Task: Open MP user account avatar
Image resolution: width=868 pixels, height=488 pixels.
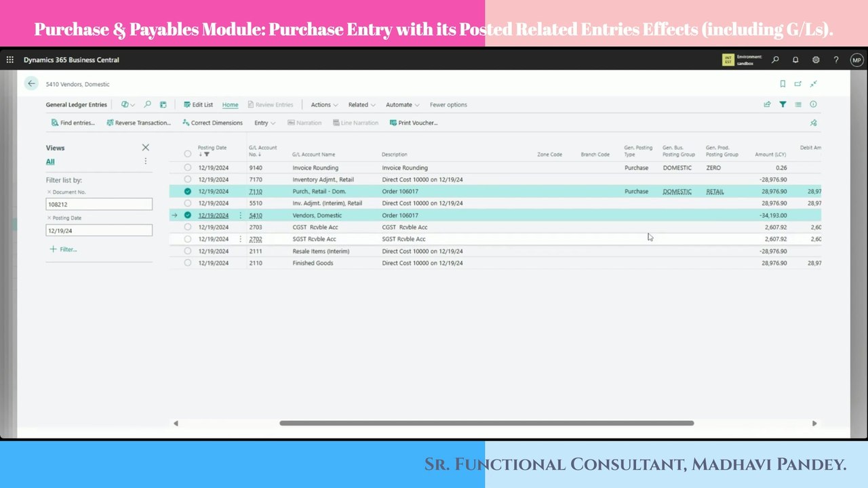Action: click(856, 60)
